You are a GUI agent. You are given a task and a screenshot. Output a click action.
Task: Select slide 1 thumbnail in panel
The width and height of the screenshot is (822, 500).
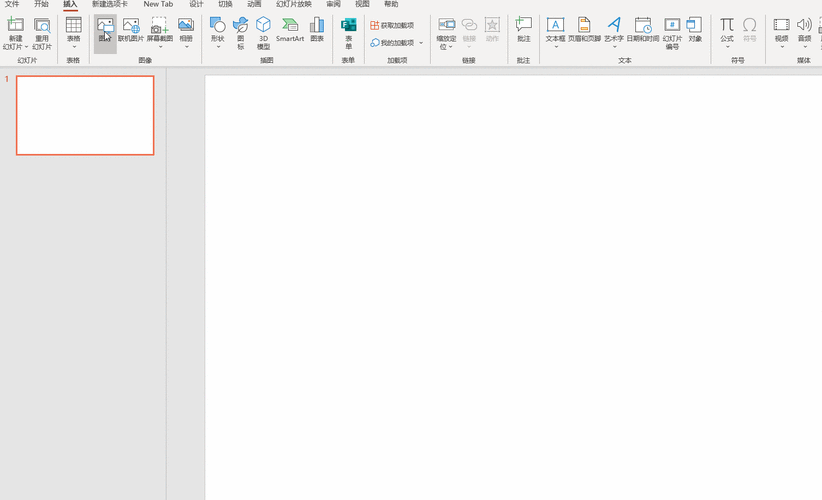tap(85, 115)
